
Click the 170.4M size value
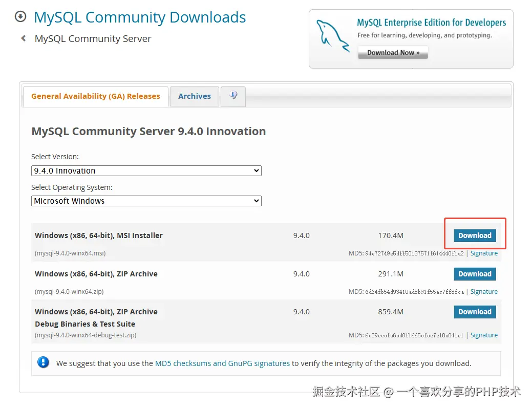click(391, 235)
